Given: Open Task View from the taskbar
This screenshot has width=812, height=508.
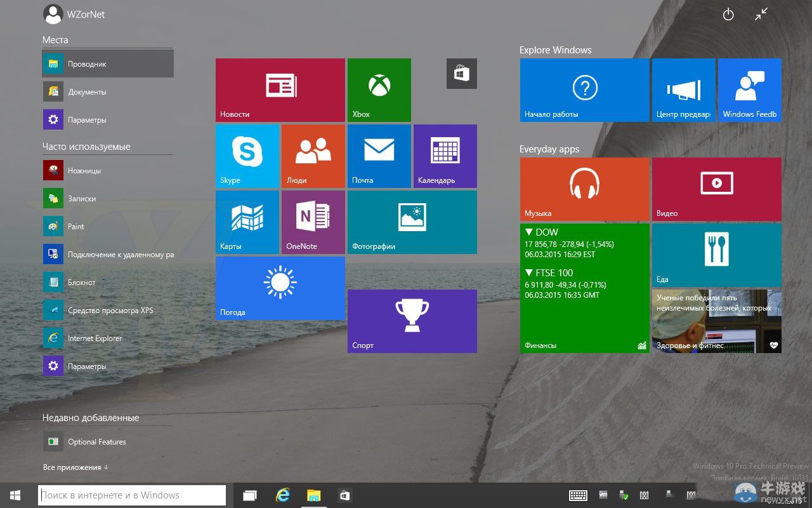Looking at the screenshot, I should tap(250, 495).
